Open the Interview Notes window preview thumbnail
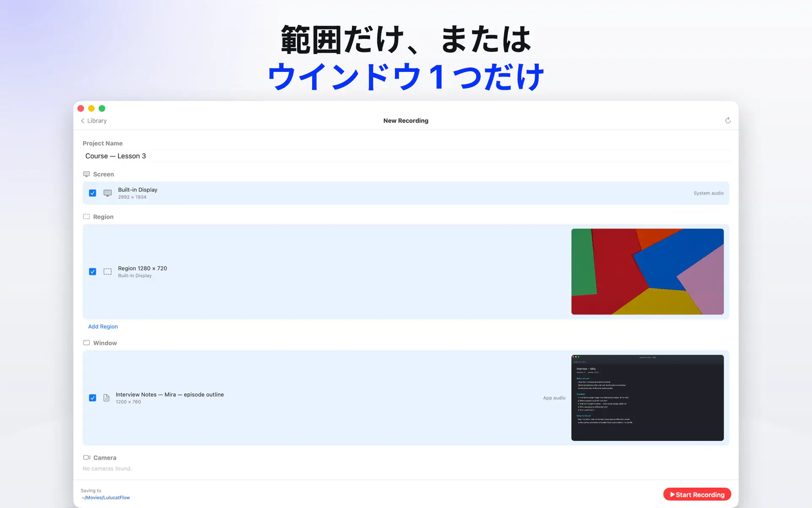Screen dimensions: 812x508 point(647,398)
